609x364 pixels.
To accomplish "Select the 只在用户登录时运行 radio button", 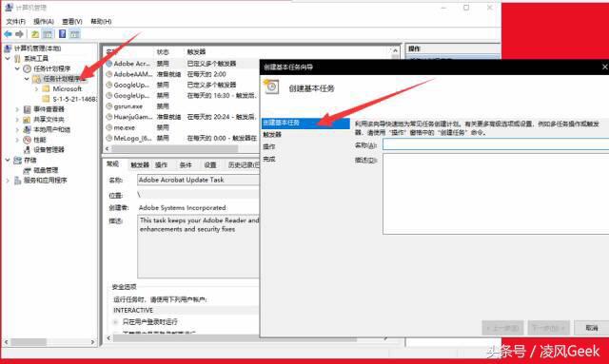I will [x=115, y=321].
